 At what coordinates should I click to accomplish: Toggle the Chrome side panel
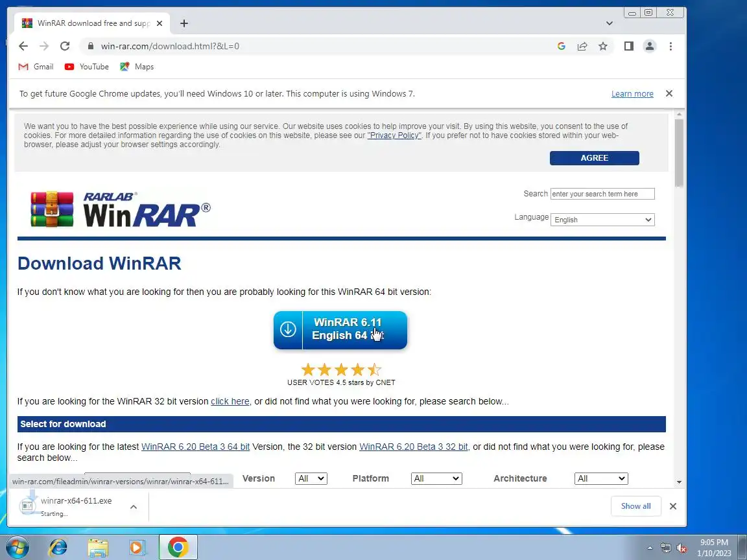click(x=629, y=46)
